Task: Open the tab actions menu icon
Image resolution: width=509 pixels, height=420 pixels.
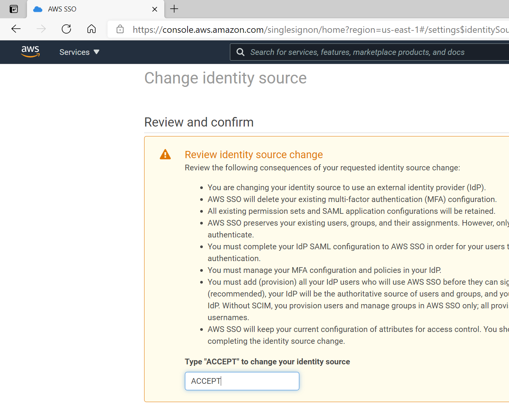Action: tap(14, 9)
